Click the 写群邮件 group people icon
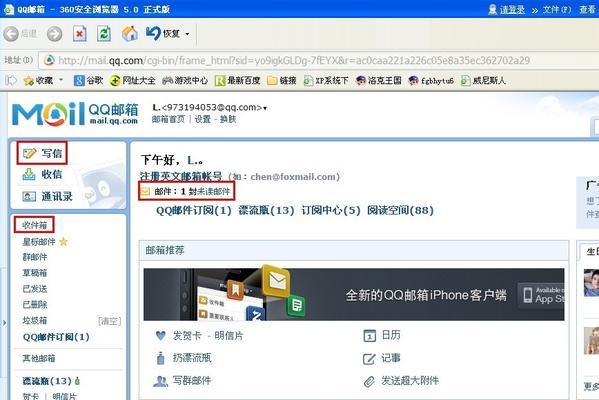599x400 pixels. (160, 381)
